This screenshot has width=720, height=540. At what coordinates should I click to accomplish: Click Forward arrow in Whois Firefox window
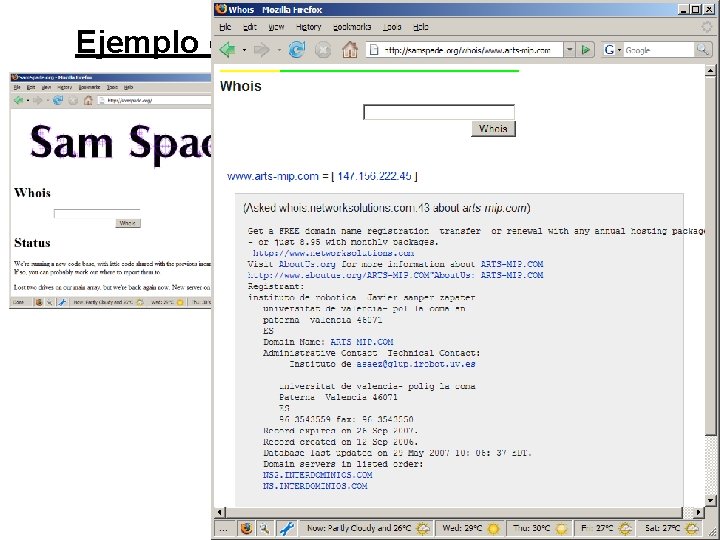tap(262, 50)
